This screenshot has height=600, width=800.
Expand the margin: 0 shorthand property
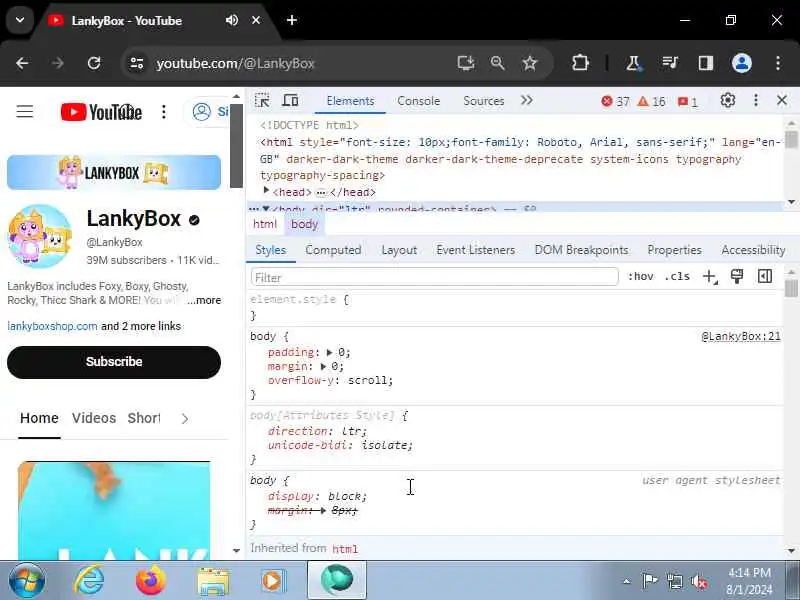tap(323, 367)
